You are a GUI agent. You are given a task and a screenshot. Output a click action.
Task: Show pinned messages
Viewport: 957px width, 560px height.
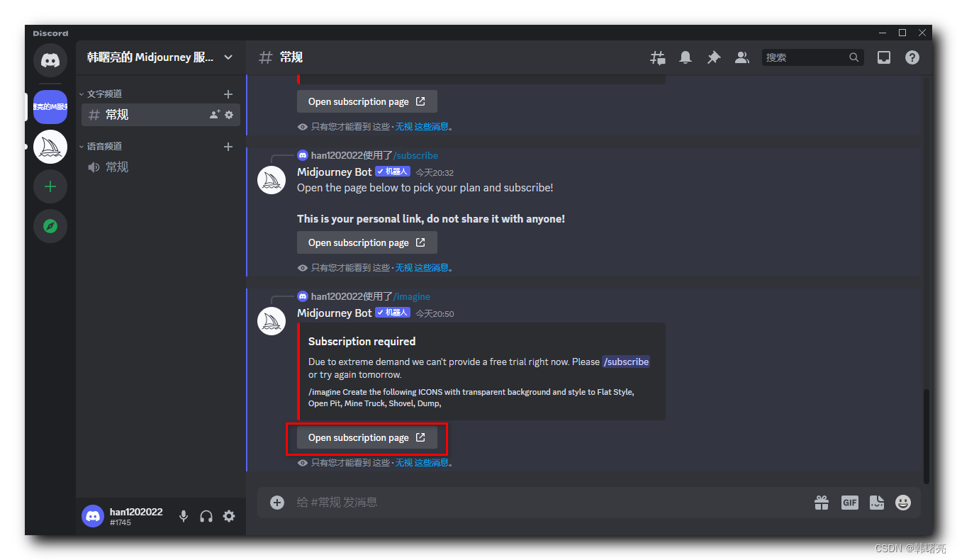pos(714,57)
